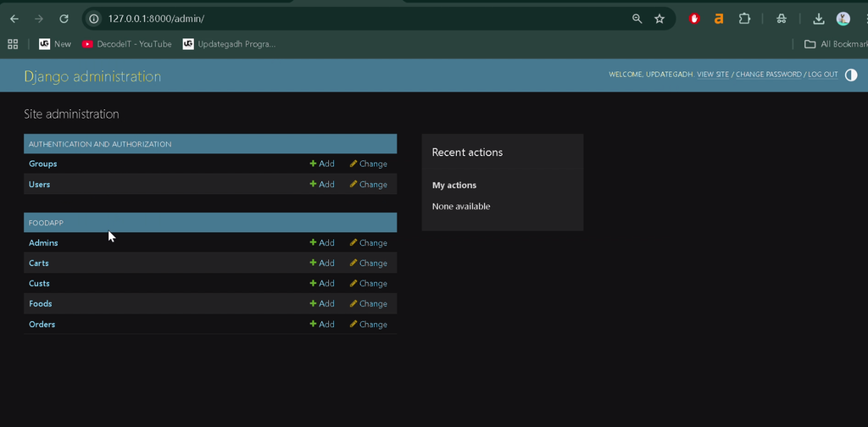Open the Custs model list
This screenshot has width=868, height=427.
pyautogui.click(x=39, y=283)
